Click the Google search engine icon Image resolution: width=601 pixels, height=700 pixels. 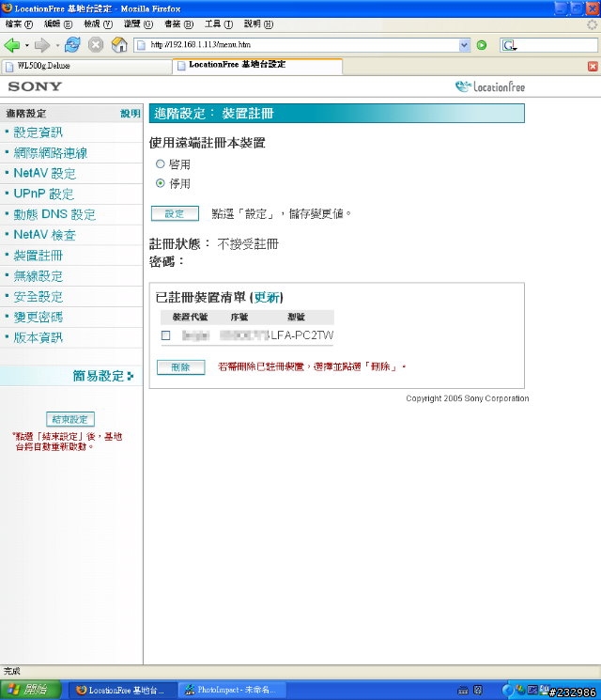click(509, 45)
